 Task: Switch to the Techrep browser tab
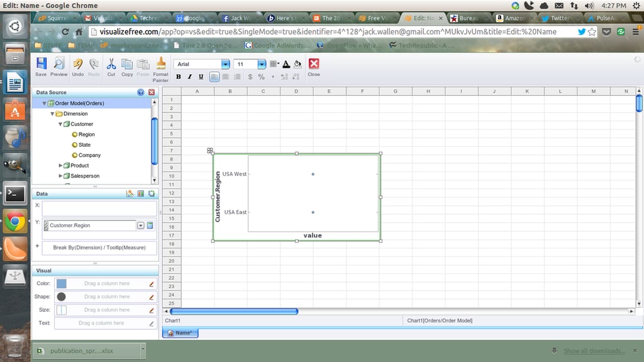[148, 18]
